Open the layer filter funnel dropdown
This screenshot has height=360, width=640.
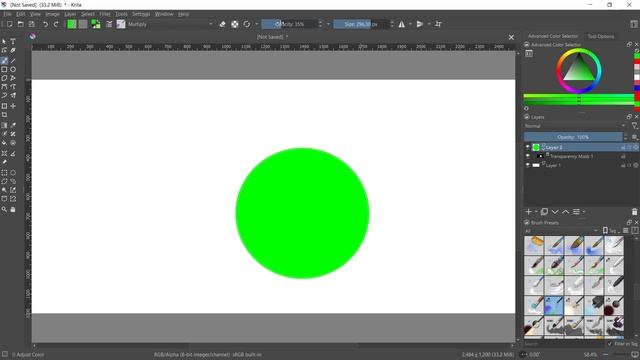[634, 126]
